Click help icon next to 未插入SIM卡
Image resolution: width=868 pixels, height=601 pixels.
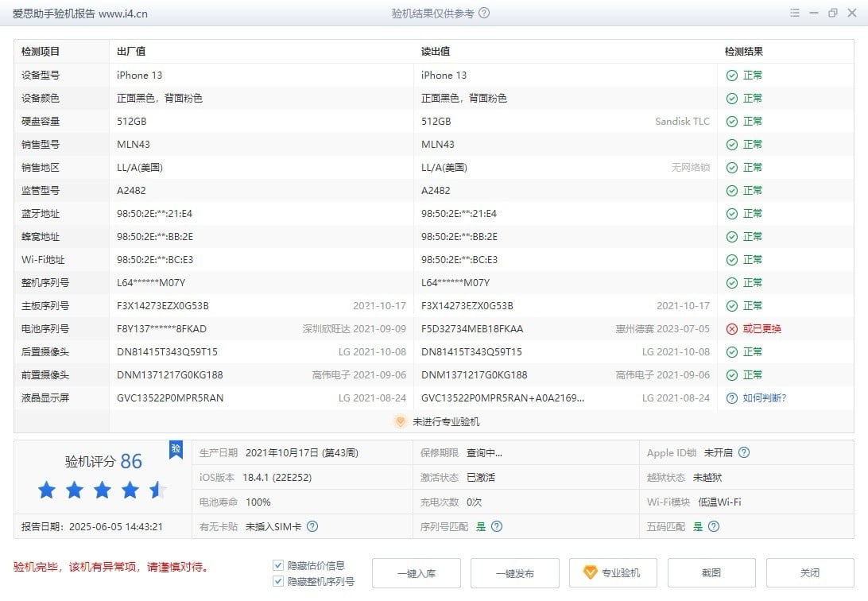tap(312, 526)
